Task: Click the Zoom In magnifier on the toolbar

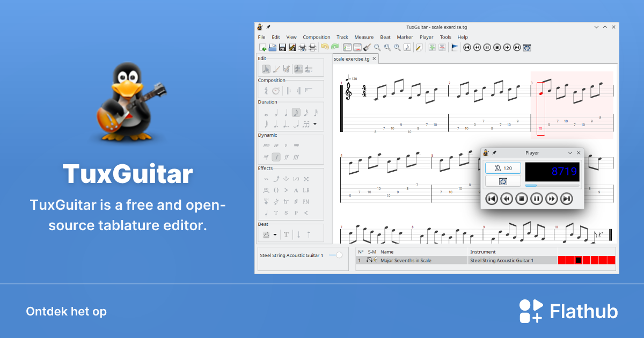Action: click(x=397, y=47)
